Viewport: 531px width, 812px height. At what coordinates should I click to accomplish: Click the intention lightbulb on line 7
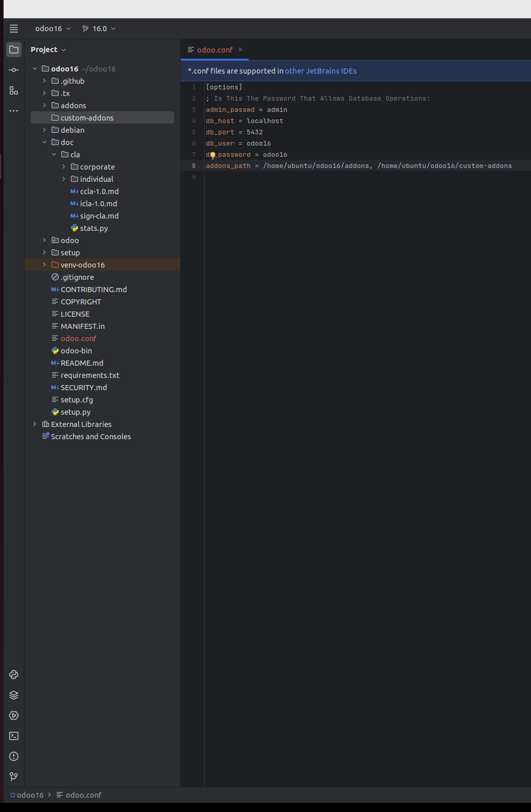click(213, 155)
